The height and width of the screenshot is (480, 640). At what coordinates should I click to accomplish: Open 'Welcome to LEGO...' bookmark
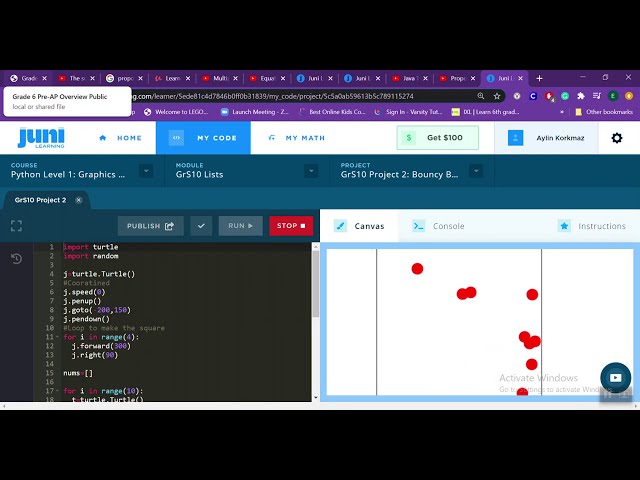coord(176,112)
